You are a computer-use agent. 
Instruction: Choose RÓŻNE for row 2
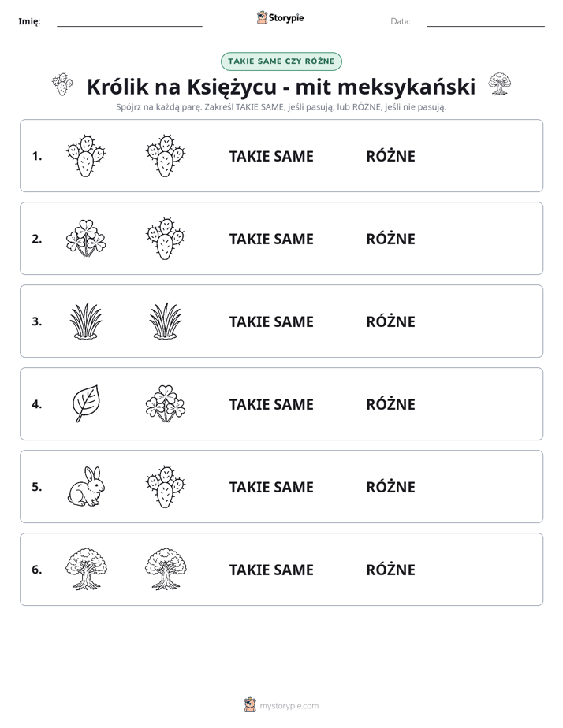(390, 239)
